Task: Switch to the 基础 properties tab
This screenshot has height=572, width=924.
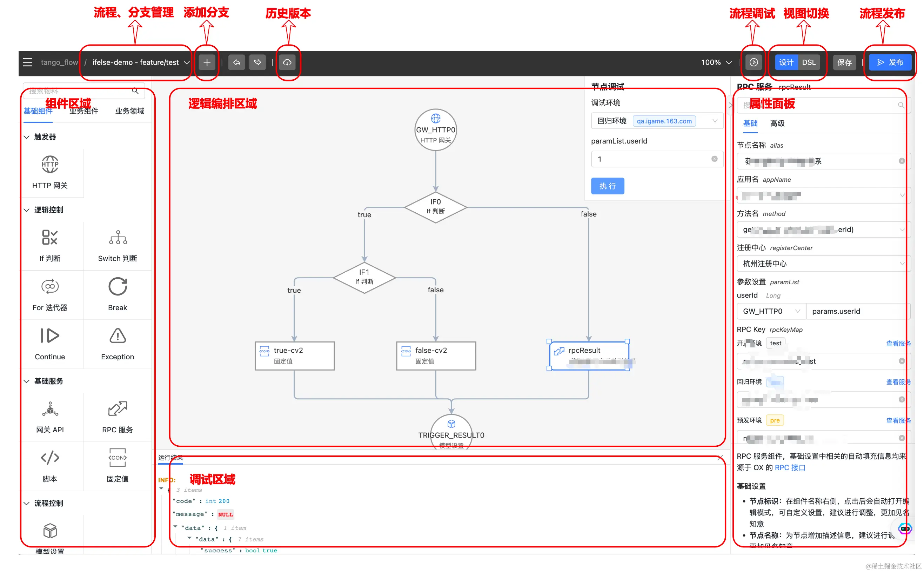Action: click(x=750, y=123)
